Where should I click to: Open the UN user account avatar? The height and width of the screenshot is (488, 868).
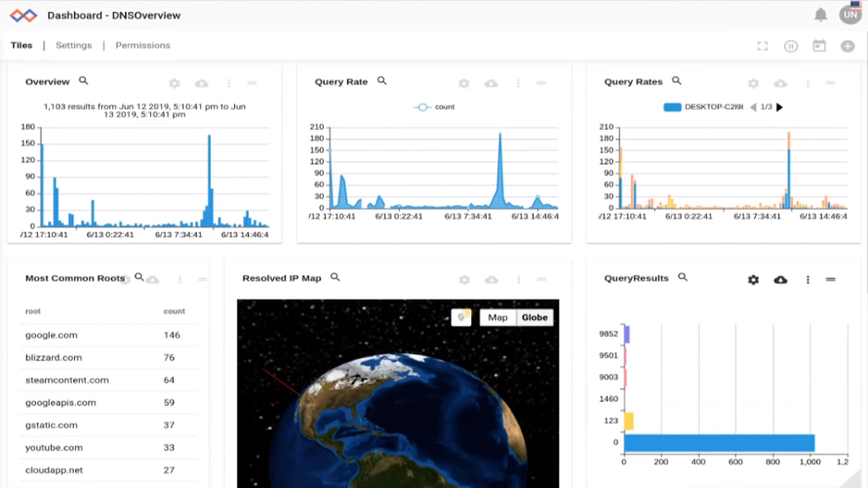(848, 16)
